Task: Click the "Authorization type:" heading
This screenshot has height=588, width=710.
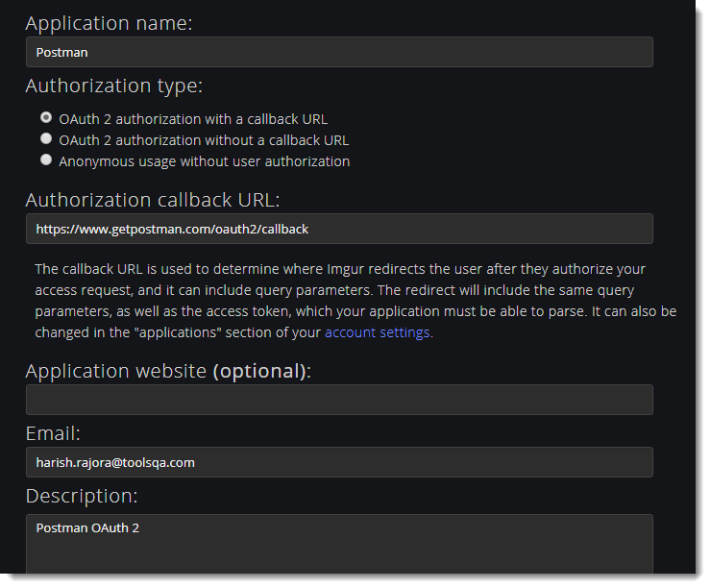Action: (x=113, y=86)
